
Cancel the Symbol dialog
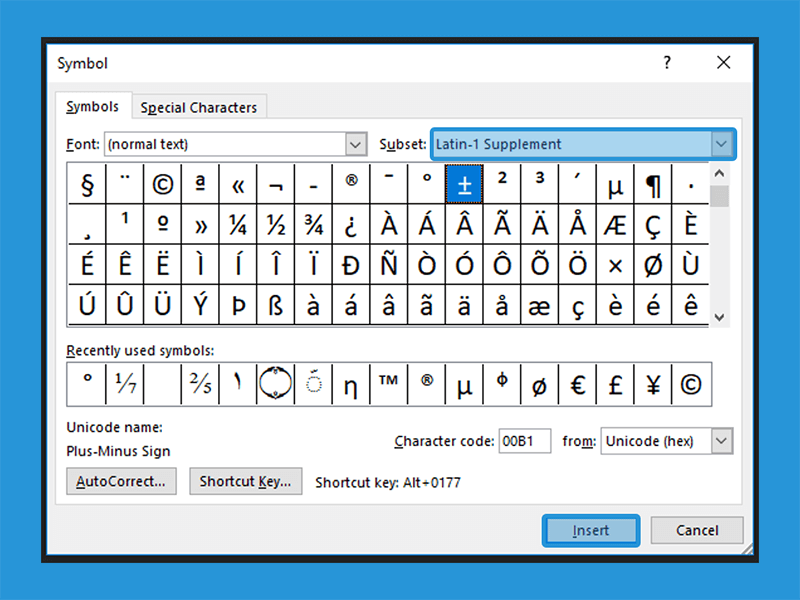pos(697,531)
